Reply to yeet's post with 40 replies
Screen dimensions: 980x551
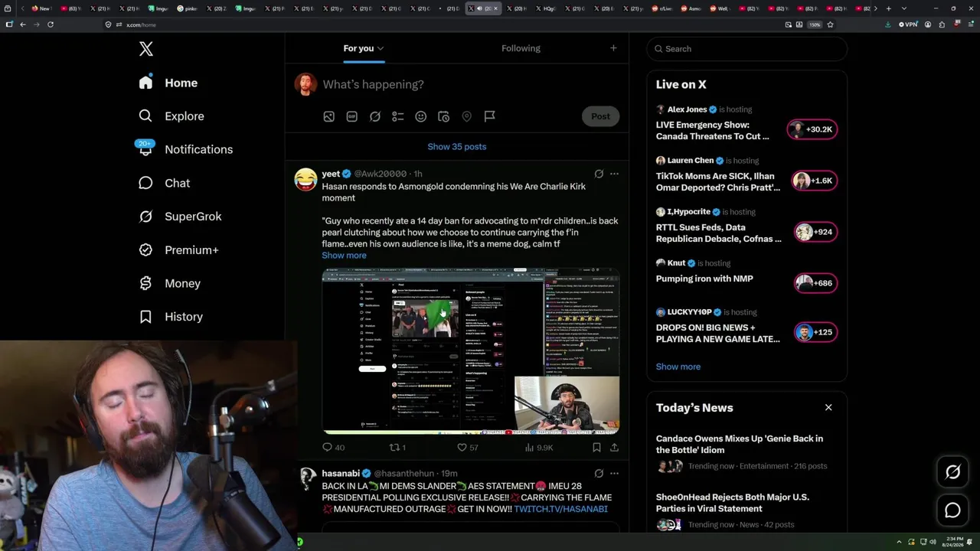tap(333, 448)
